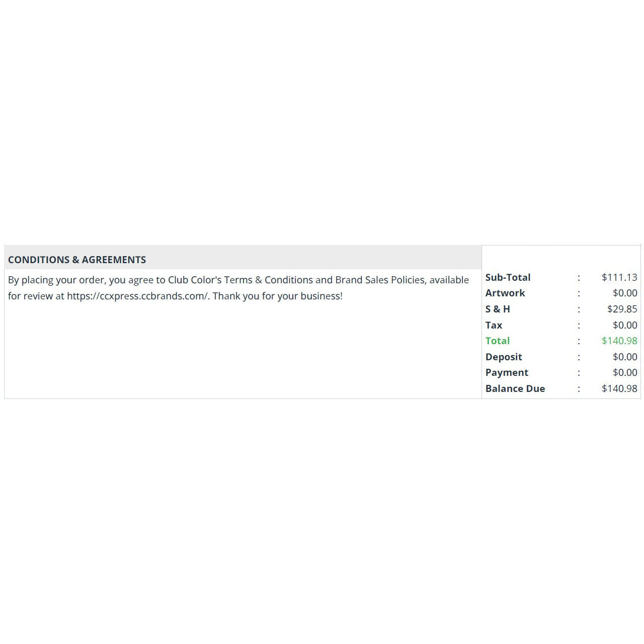Screen dimensions: 644x644
Task: Select the Deposit label
Action: (504, 357)
